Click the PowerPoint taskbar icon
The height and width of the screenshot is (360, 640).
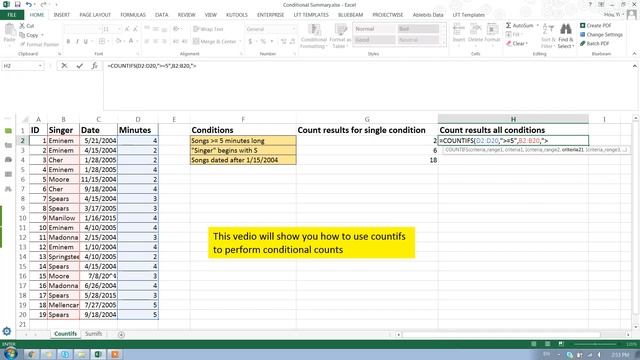pos(115,354)
